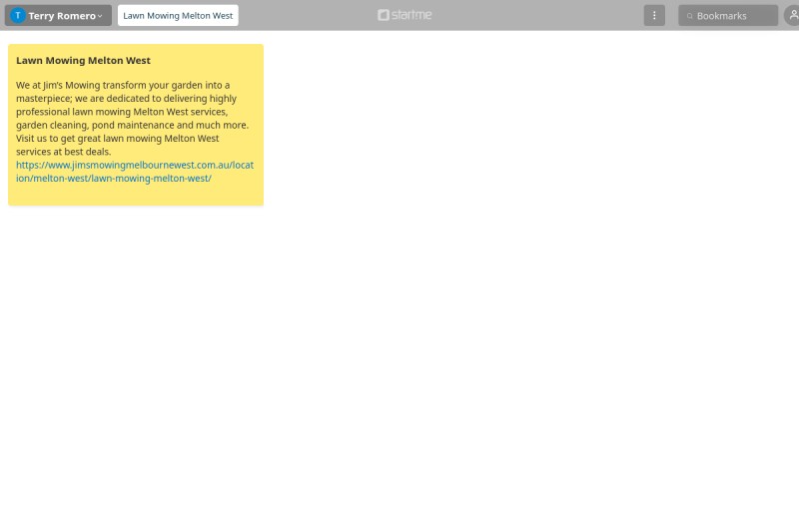
Task: Click the blue T avatar icon
Action: (x=18, y=16)
